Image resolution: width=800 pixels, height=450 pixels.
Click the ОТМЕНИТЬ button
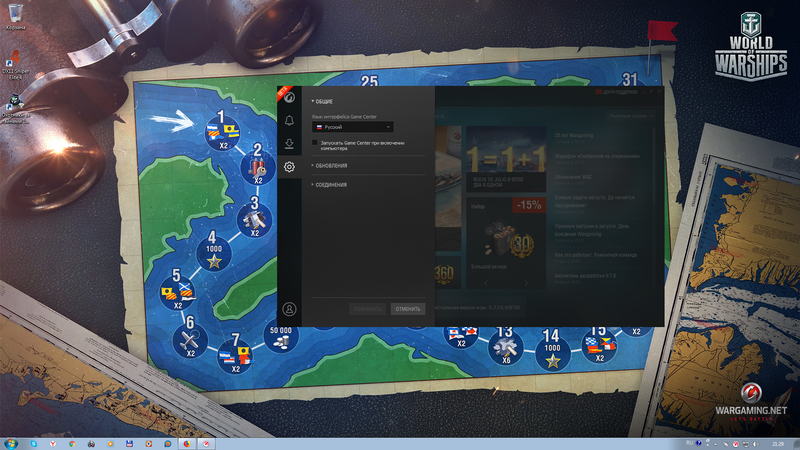tap(408, 309)
